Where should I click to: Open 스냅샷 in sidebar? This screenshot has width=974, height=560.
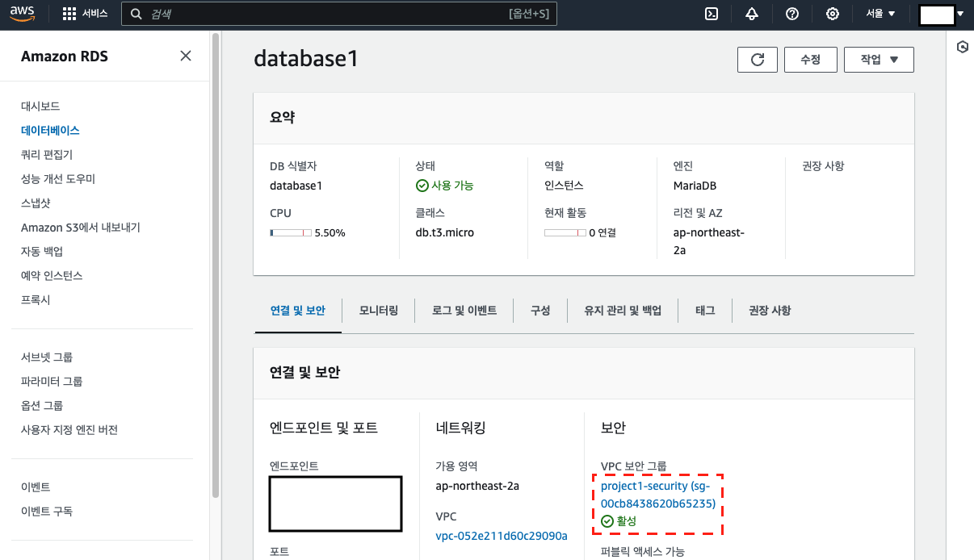pos(36,203)
